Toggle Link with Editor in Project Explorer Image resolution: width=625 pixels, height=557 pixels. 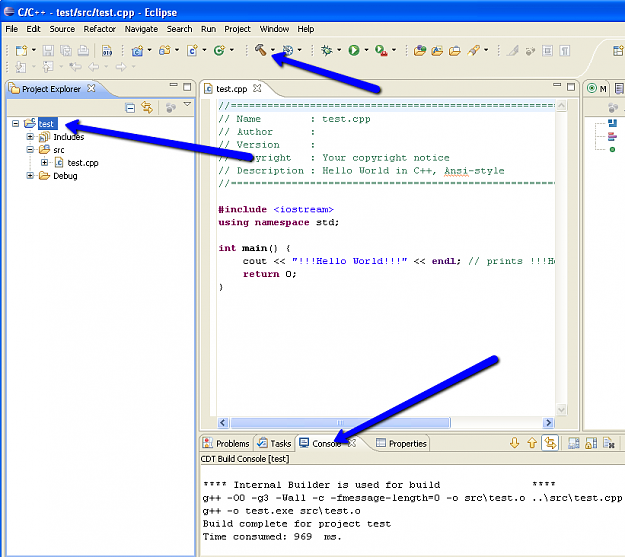[147, 108]
